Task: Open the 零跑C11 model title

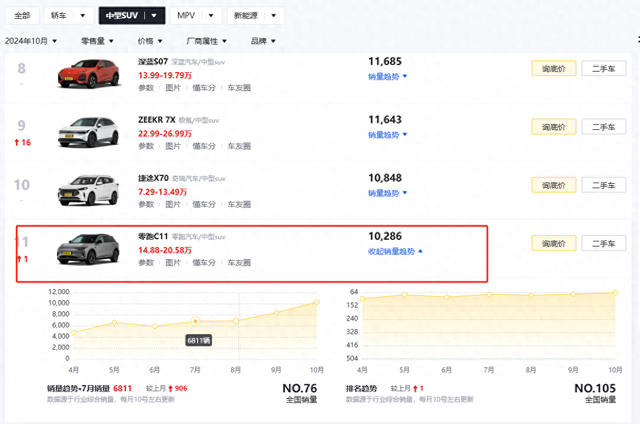Action: tap(153, 237)
